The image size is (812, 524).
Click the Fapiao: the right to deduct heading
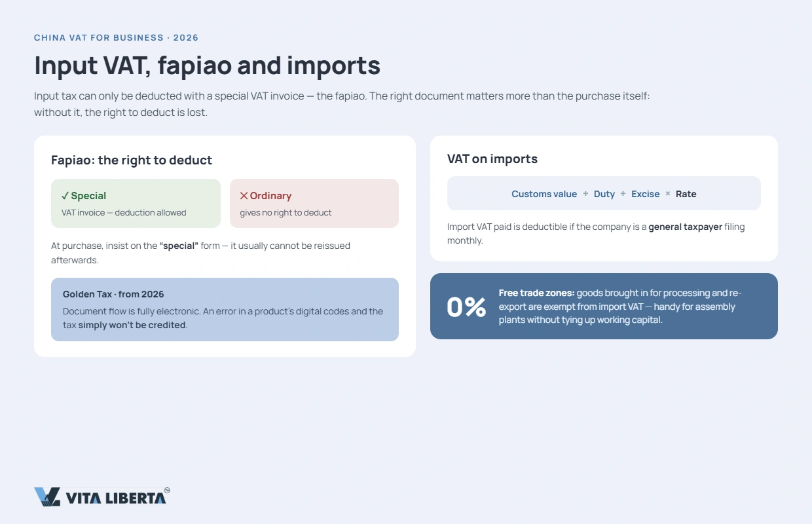(x=132, y=160)
